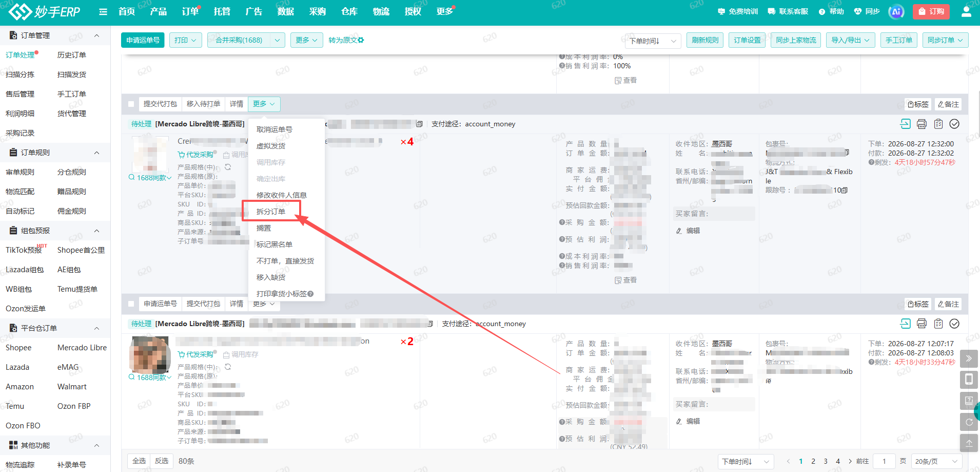This screenshot has width=980, height=472.
Task: Click refresh icon beside 产品规格(中) in first order
Action: click(x=228, y=167)
